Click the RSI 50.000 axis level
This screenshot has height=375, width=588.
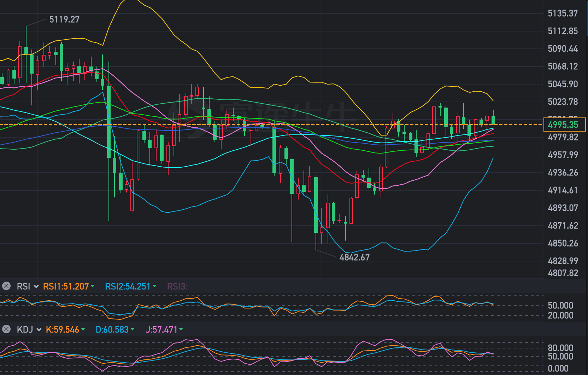(560, 305)
